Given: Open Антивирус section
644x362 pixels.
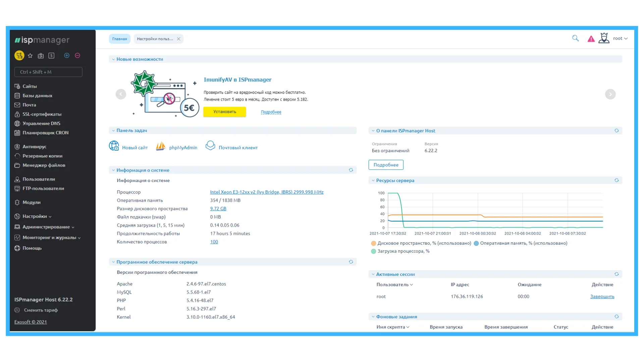Looking at the screenshot, I should (31, 146).
